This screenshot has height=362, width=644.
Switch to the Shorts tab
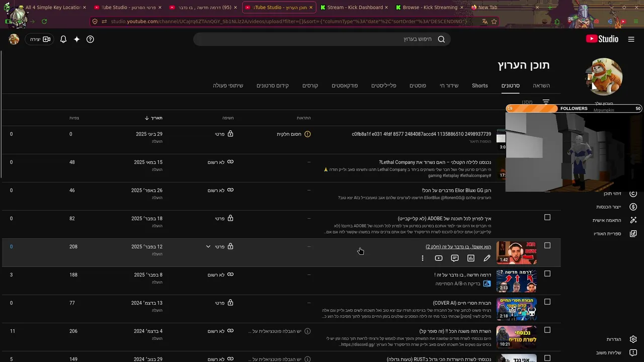[x=480, y=85]
